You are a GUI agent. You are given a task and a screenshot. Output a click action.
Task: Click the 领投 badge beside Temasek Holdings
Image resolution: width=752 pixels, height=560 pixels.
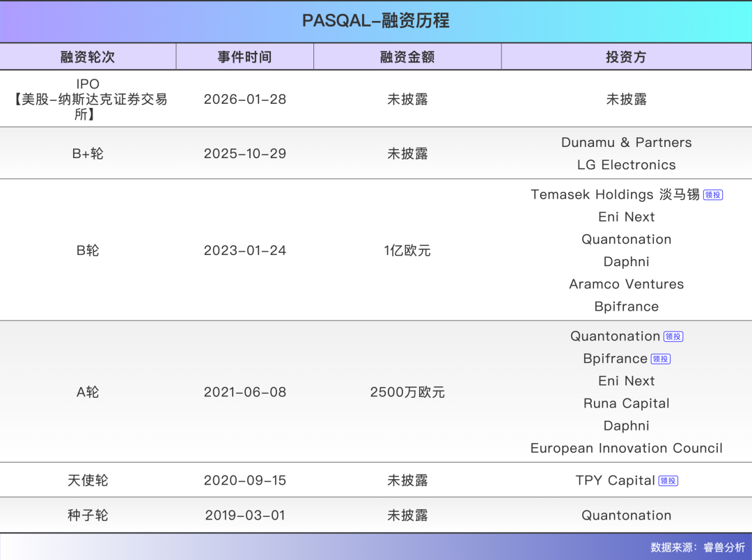713,195
